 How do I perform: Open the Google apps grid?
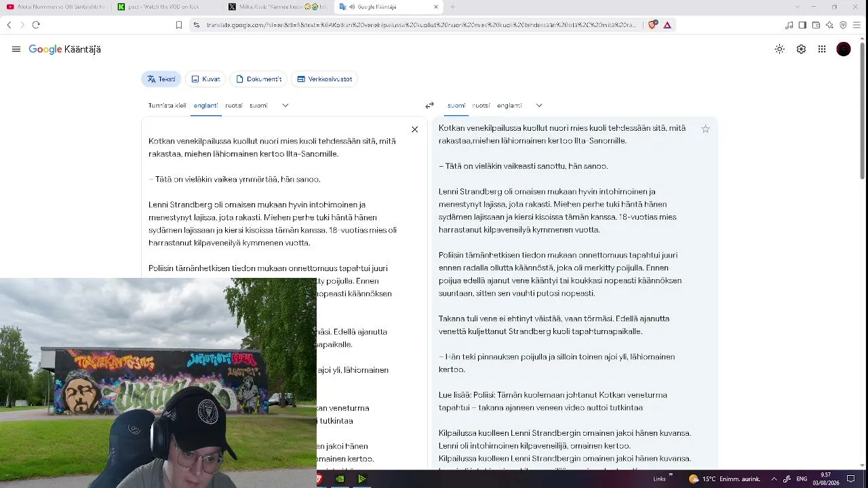(x=822, y=49)
